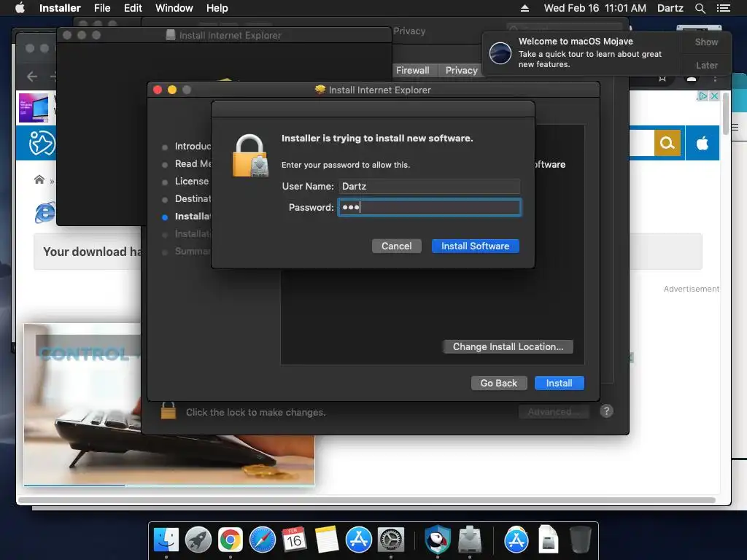Click the eject icon in menu bar
This screenshot has height=560, width=747.
[525, 8]
